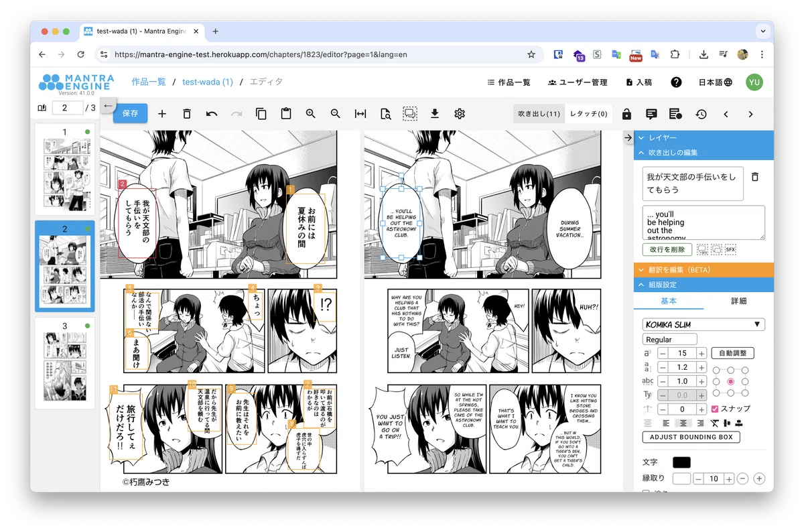Open ユーザー管理 menu item
The image size is (804, 532).
pyautogui.click(x=578, y=82)
